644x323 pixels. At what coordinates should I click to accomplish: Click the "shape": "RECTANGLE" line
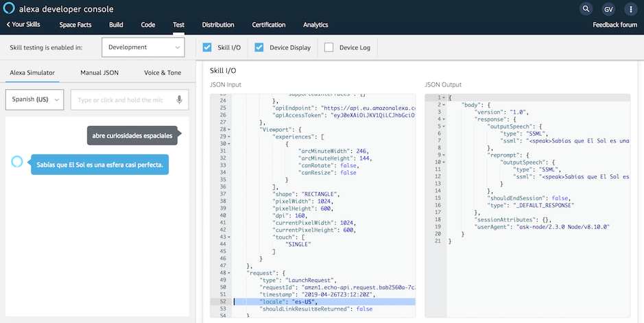306,194
